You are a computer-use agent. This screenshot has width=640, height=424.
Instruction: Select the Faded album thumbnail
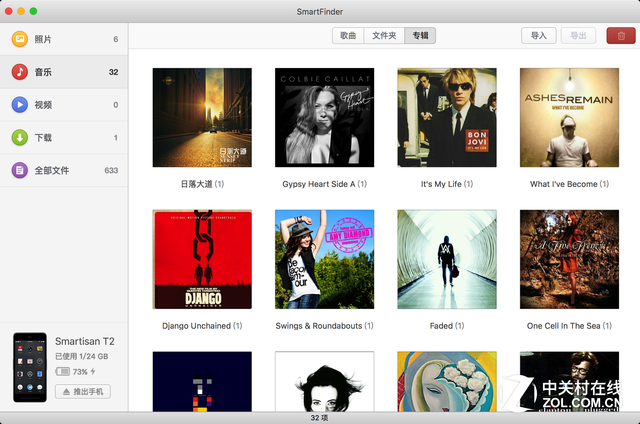(447, 259)
